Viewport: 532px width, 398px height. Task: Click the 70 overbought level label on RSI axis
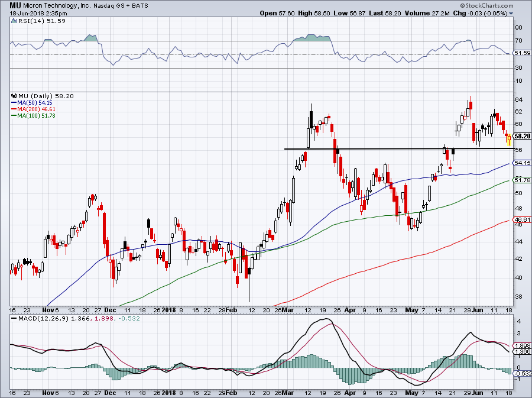pos(519,41)
